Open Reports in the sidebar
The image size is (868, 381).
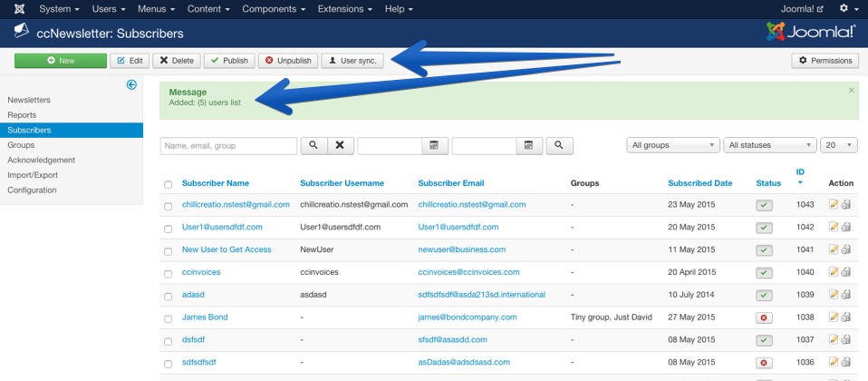pyautogui.click(x=22, y=115)
